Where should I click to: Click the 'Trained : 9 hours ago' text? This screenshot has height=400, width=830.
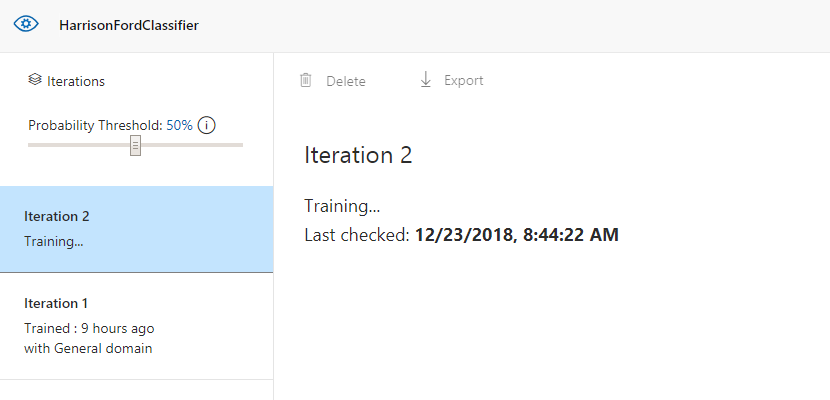pos(89,328)
